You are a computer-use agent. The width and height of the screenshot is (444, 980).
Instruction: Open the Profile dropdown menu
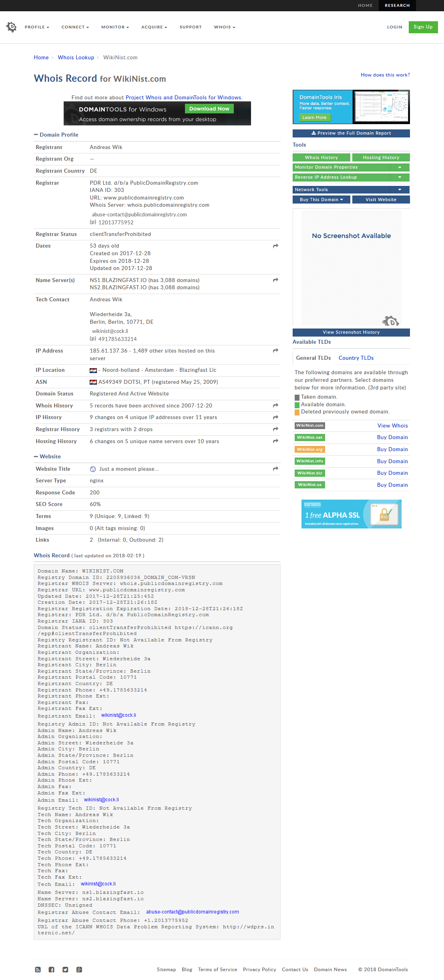[37, 27]
